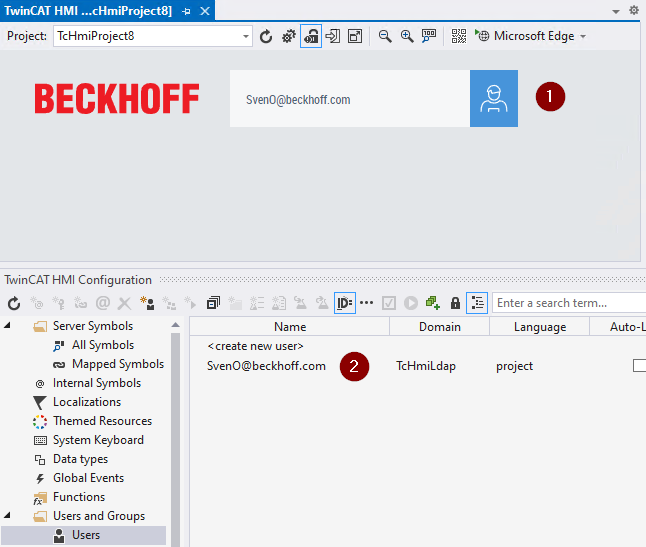Toggle the ID display toolbar button
Viewport: 646px width, 547px height.
pos(345,304)
